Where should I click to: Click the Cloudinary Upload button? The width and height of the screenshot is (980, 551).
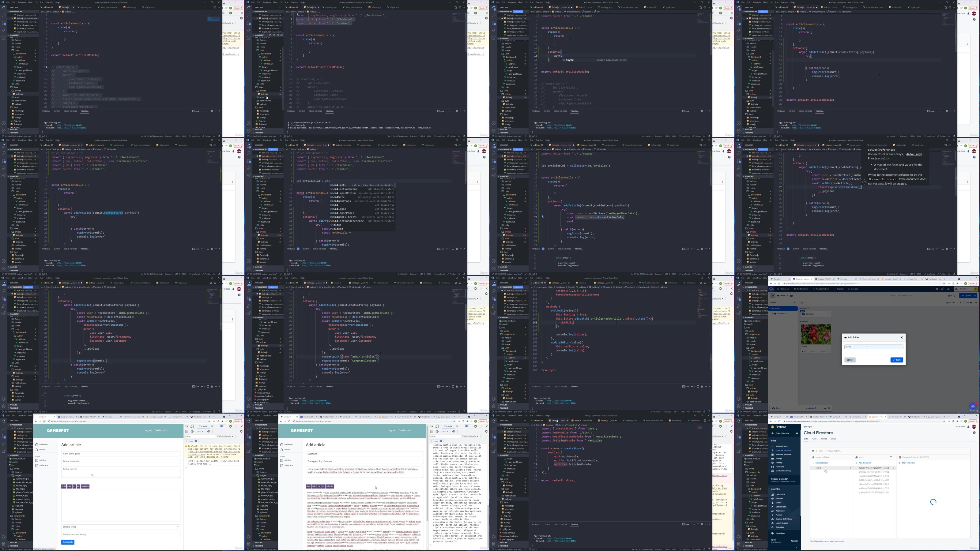pyautogui.click(x=967, y=295)
